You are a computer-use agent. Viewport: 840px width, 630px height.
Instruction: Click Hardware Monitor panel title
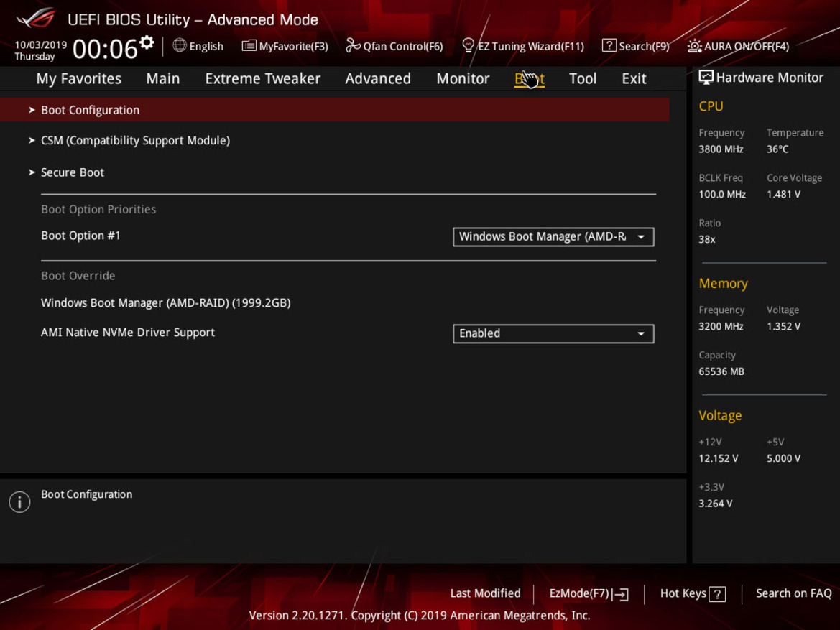click(x=770, y=78)
